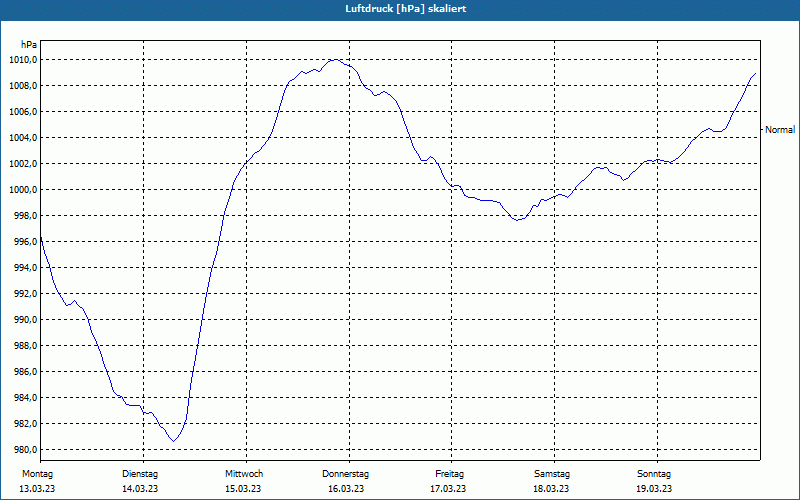Click the 'Freitag' day label
The width and height of the screenshot is (800, 500).
click(x=449, y=474)
